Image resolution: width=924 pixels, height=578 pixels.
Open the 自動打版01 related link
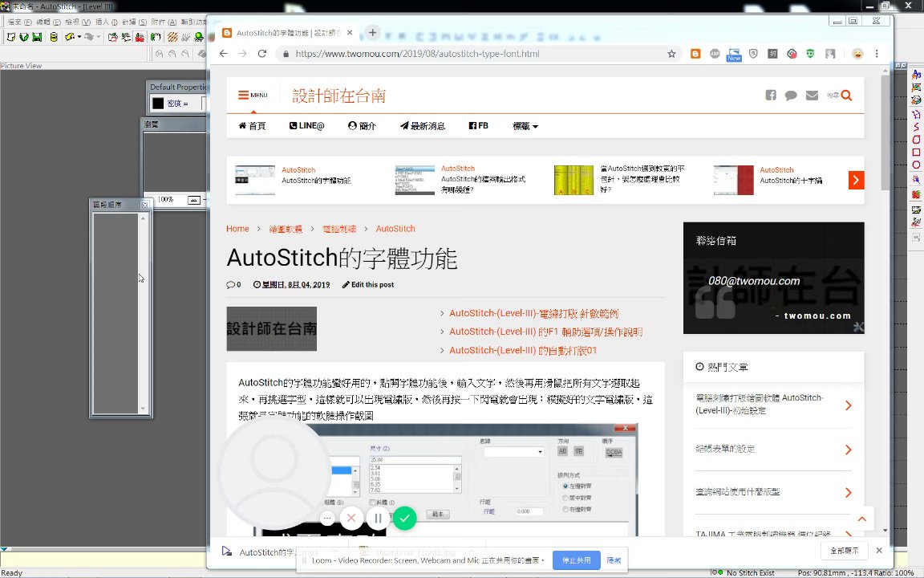[x=523, y=350]
